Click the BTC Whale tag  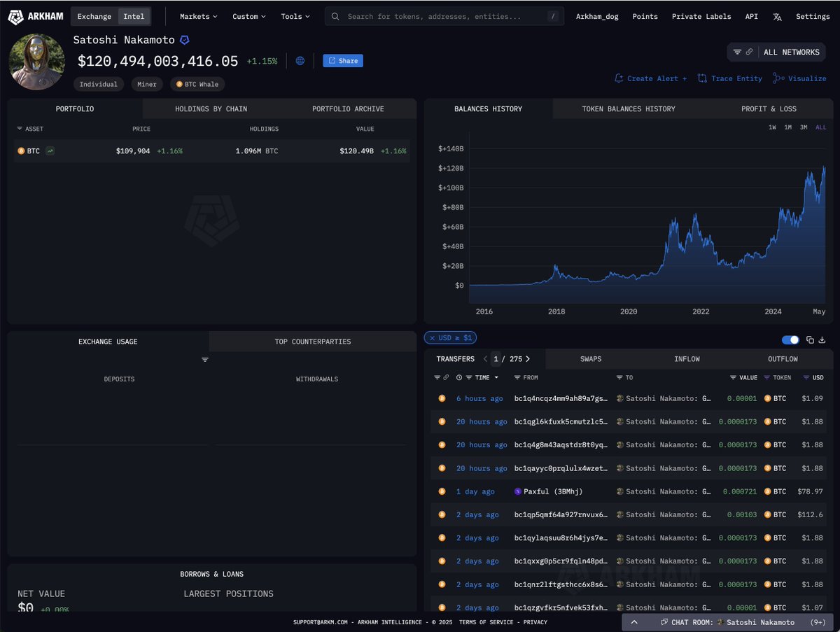[197, 84]
